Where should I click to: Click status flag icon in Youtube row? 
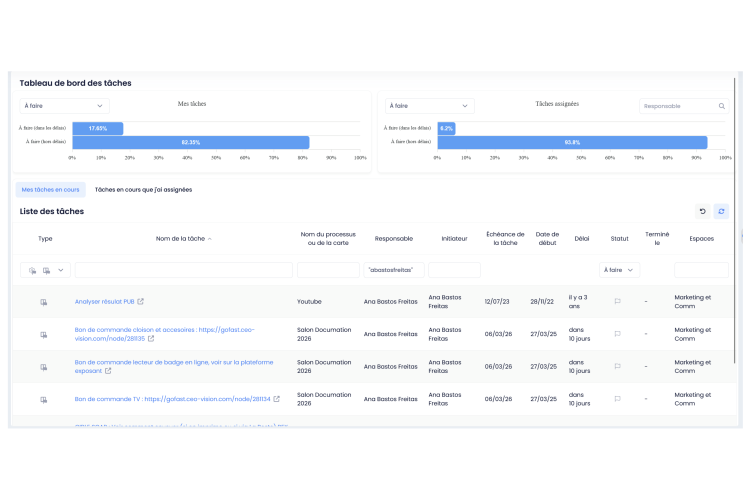coord(617,301)
